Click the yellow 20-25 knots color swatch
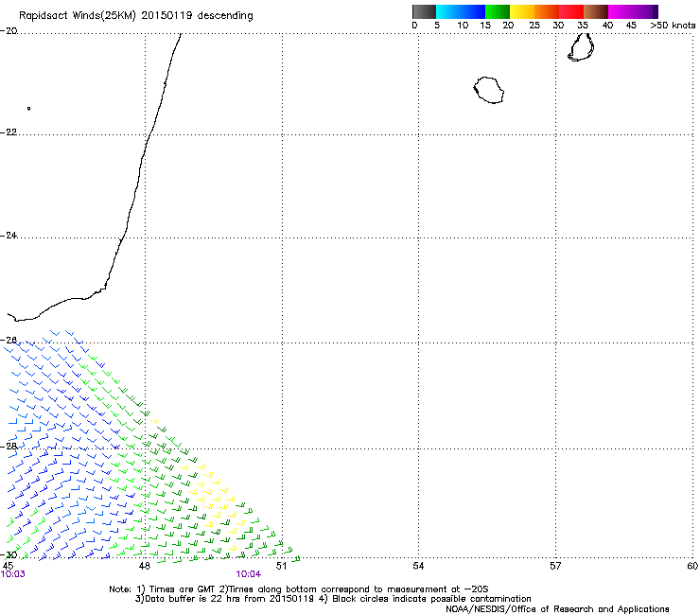 click(x=522, y=11)
